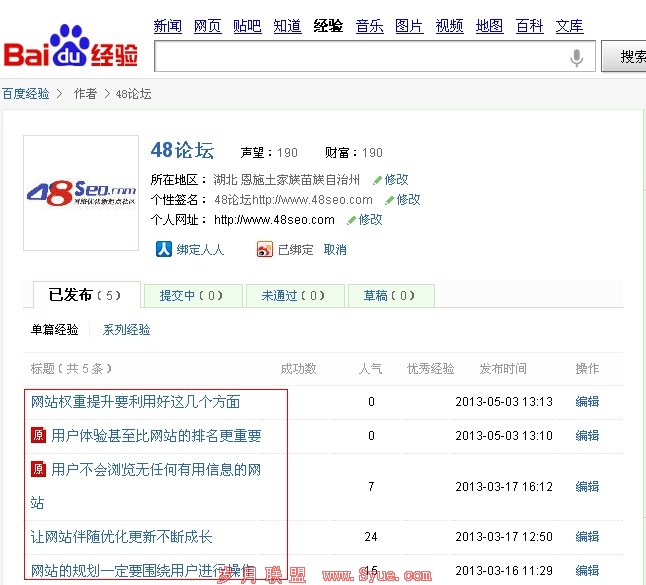The image size is (646, 585).
Task: Click the 48论坛 profile name heading
Action: tap(182, 150)
